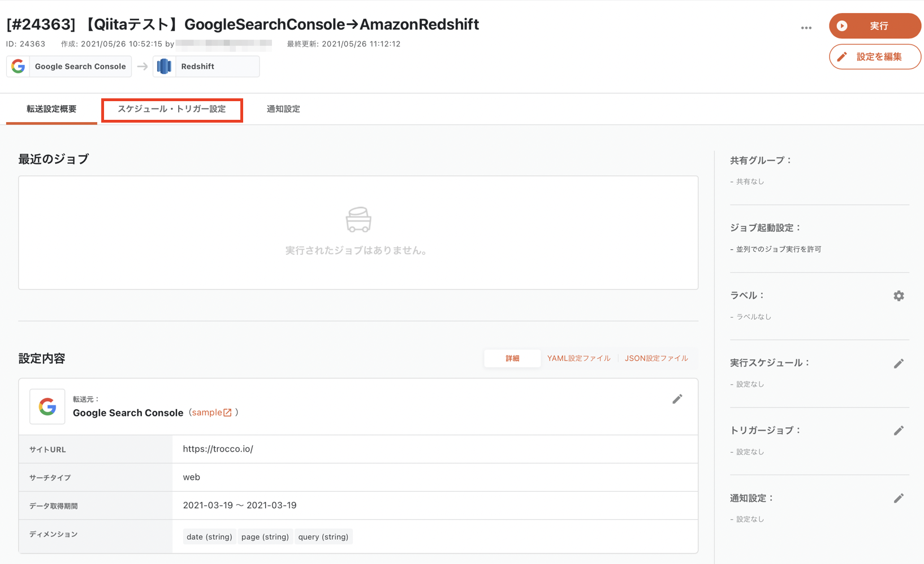Click the 共有なし text under 共有グループ
Viewport: 924px width, 564px height.
(x=750, y=181)
